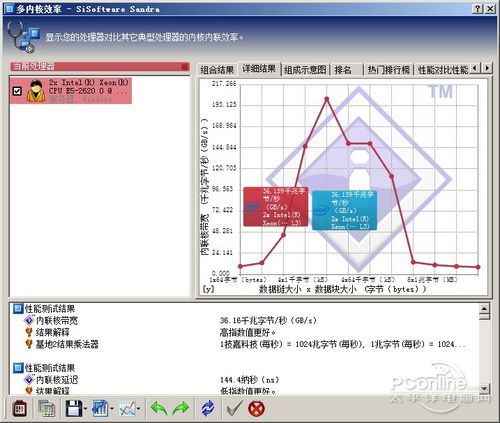
Task: Open the dropdown arrow beside bar chart icon
Action: click(x=112, y=409)
